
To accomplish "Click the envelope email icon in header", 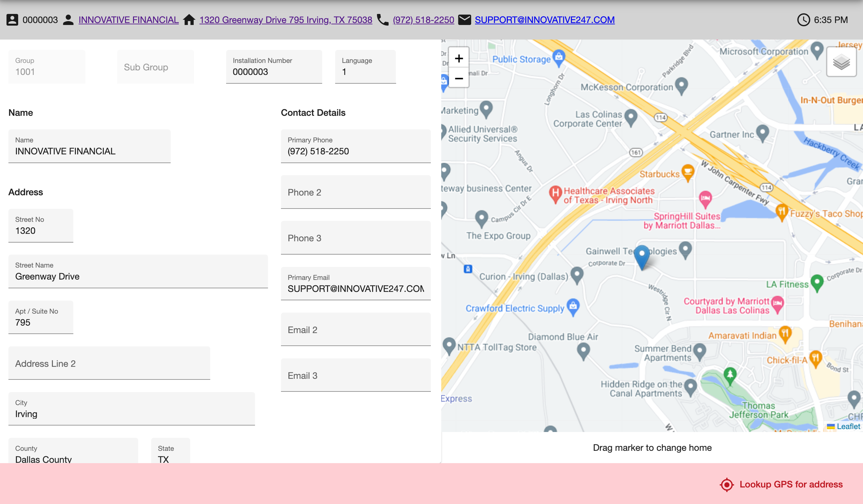I will pos(464,20).
